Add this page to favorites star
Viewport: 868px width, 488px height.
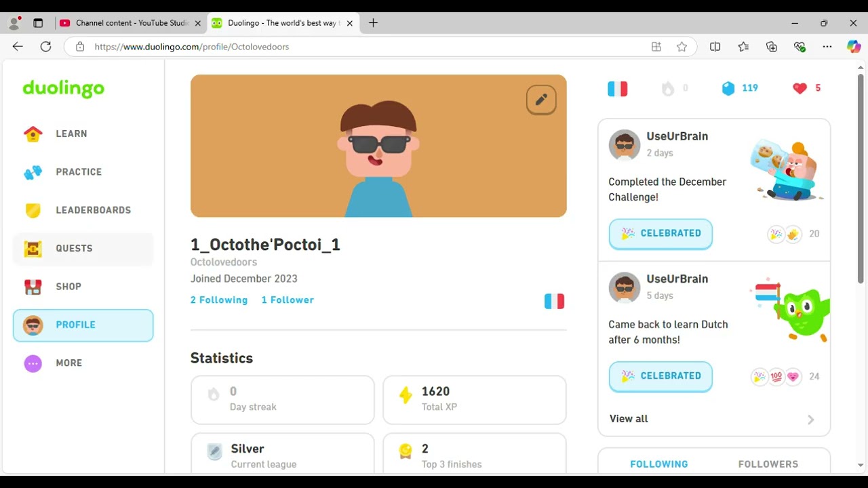click(682, 47)
